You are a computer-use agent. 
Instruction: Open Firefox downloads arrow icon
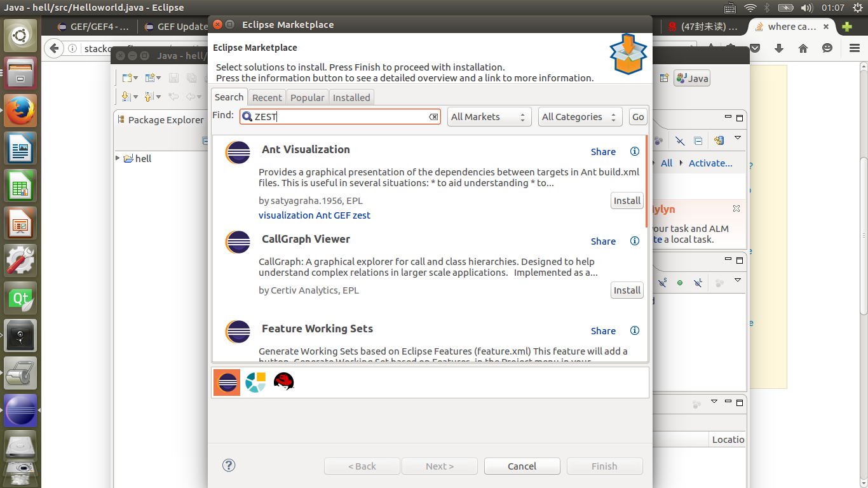(x=778, y=48)
